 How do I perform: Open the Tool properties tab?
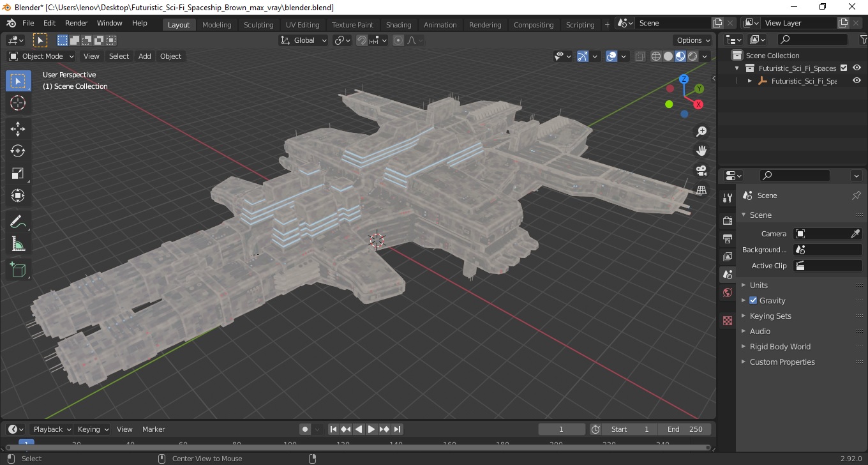pos(728,198)
